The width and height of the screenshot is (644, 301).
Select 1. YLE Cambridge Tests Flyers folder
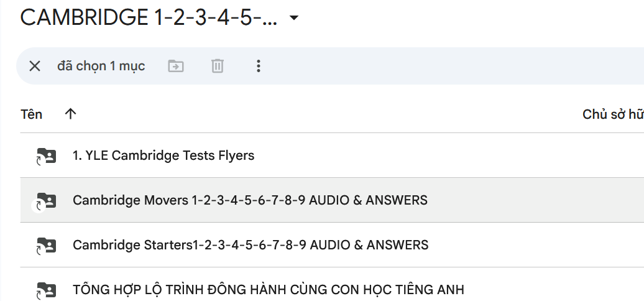[x=163, y=155]
